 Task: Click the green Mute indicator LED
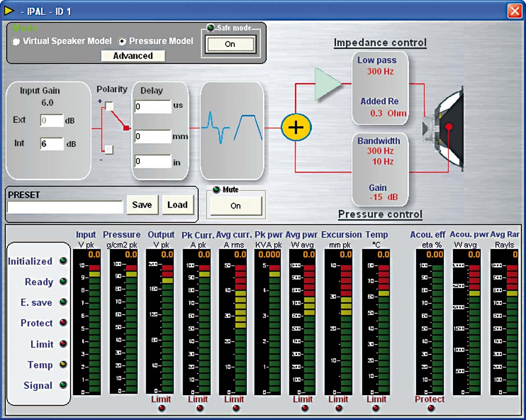coord(216,189)
